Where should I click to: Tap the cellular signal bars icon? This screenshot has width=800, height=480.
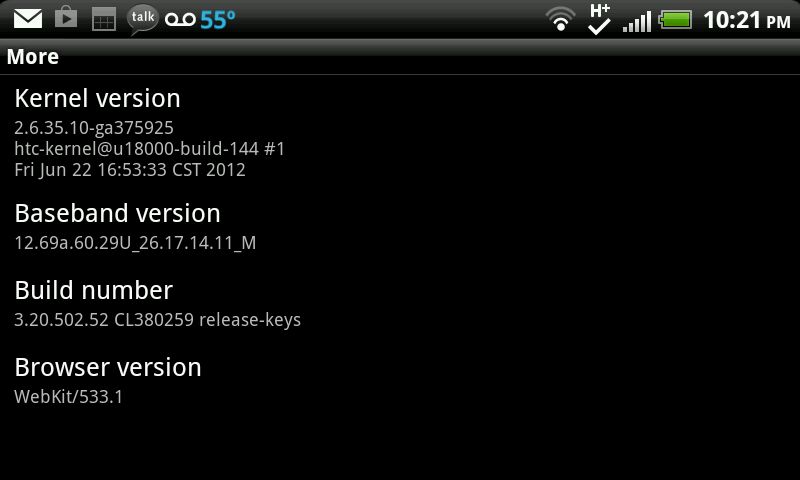pos(637,21)
